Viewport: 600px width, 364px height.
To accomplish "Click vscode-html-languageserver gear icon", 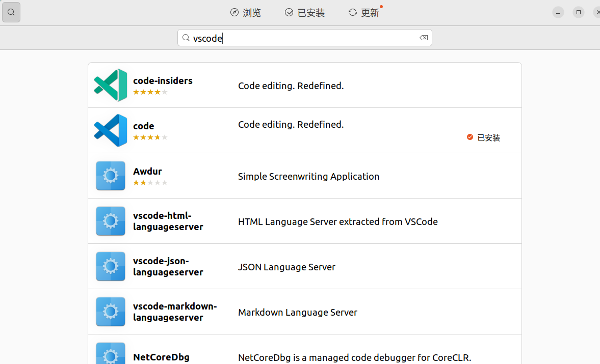I will point(111,221).
